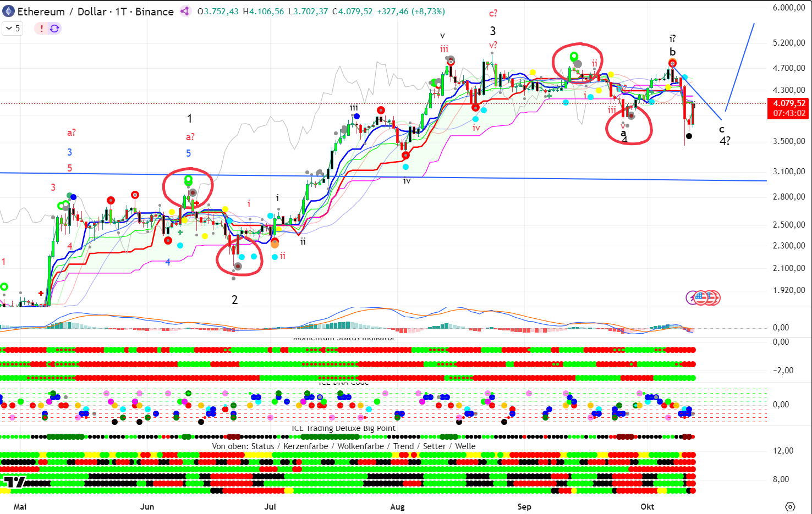The height and width of the screenshot is (514, 812).
Task: Select the black wave label 2 below June low
Action: [235, 300]
